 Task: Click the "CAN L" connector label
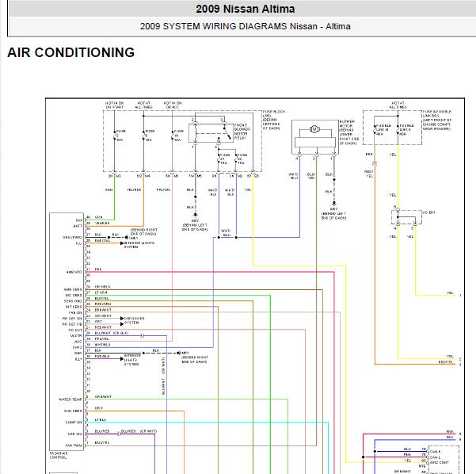[435, 457]
